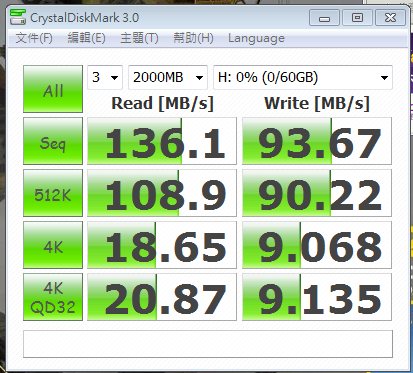This screenshot has width=413, height=373.
Task: Expand the 2000MB test size dropdown
Action: coord(168,77)
